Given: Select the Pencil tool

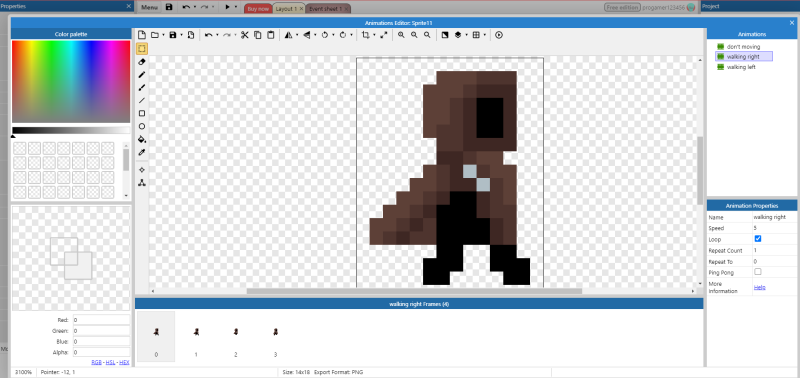Looking at the screenshot, I should click(142, 74).
